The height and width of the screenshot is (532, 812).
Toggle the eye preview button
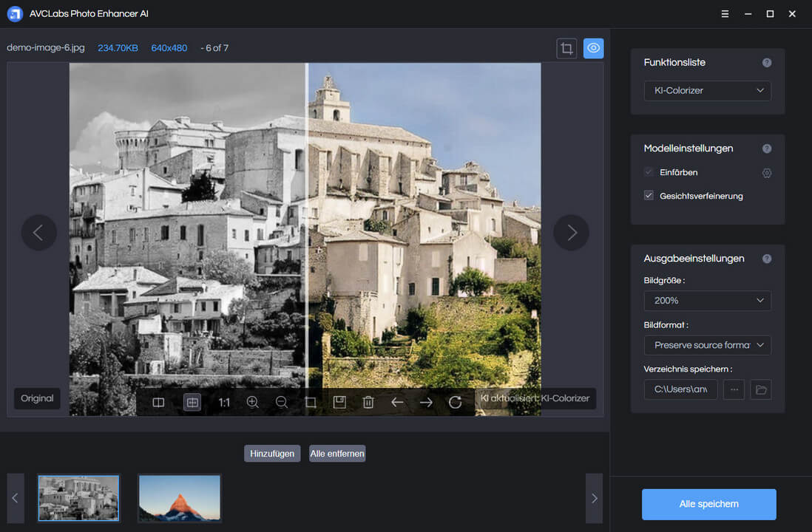point(593,49)
